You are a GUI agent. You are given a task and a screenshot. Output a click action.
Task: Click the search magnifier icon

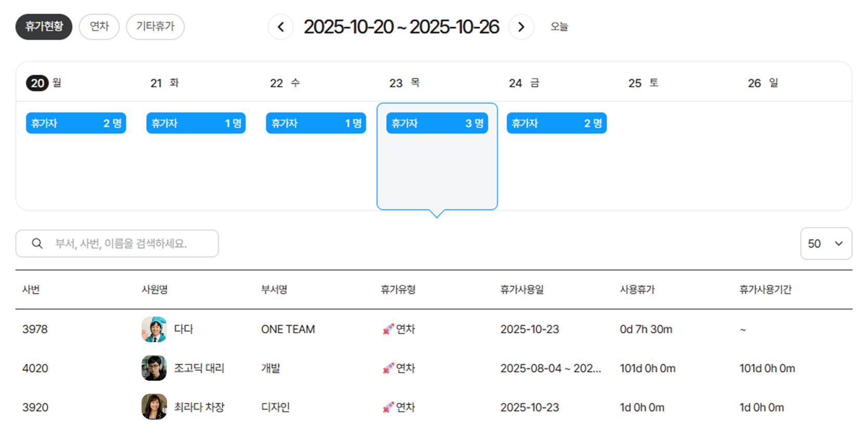(37, 243)
